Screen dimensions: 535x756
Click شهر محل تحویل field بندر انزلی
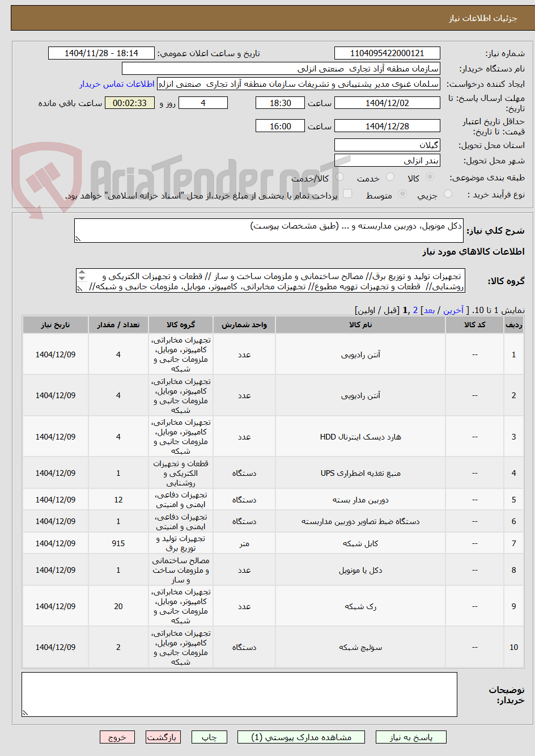(387, 161)
